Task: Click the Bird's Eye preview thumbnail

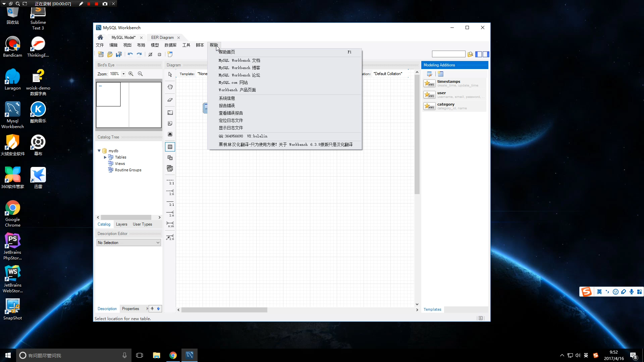Action: [129, 105]
